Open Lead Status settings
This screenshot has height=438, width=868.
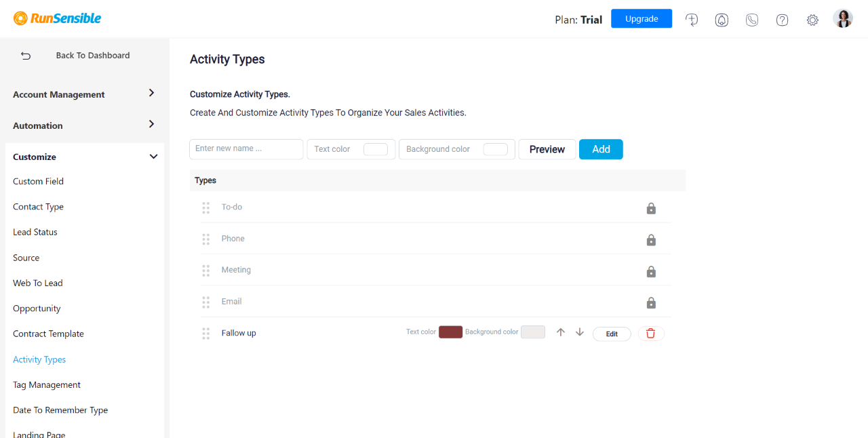pos(35,232)
